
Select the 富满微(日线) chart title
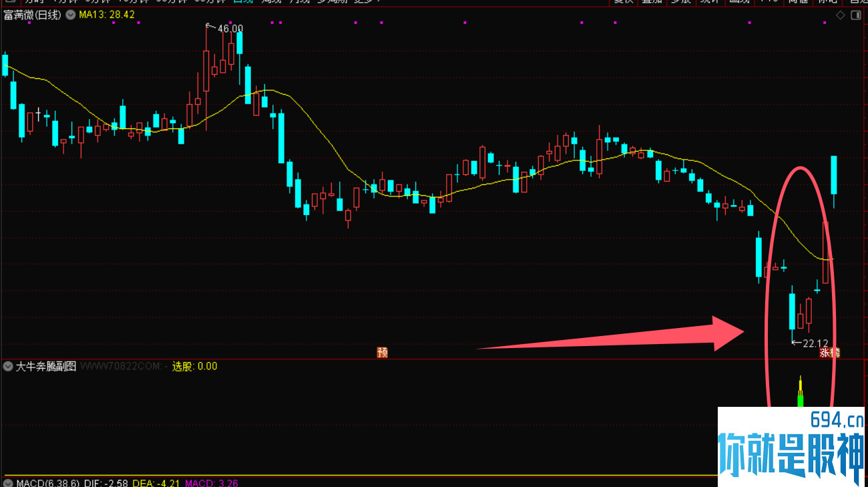tap(33, 15)
